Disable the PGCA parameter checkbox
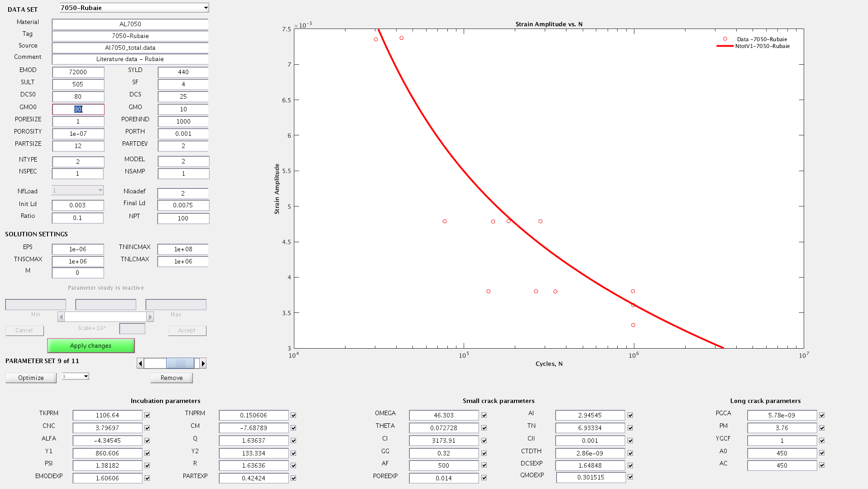This screenshot has height=489, width=868. (x=822, y=415)
